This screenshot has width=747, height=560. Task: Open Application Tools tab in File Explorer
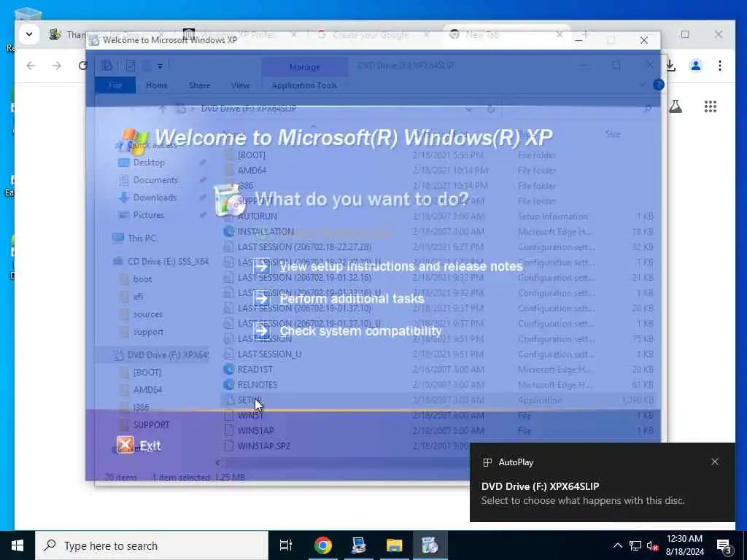tap(304, 85)
